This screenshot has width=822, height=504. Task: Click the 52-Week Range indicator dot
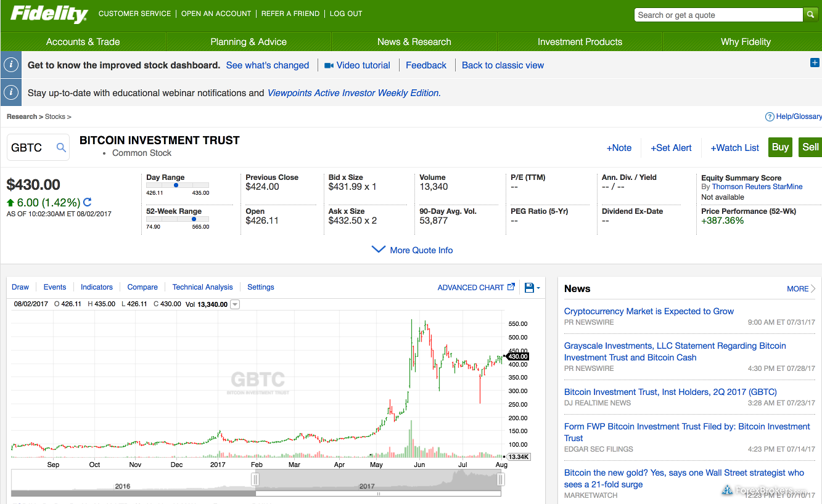point(194,219)
